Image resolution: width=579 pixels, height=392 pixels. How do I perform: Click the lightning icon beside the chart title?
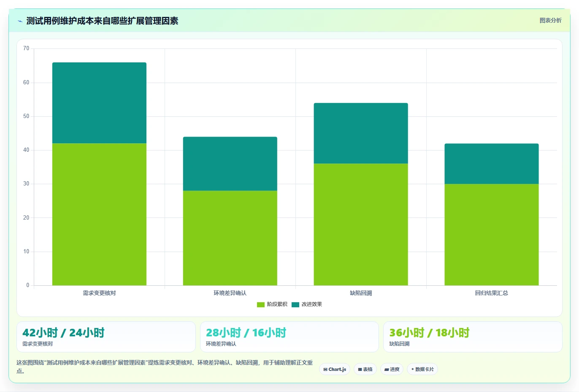[20, 21]
